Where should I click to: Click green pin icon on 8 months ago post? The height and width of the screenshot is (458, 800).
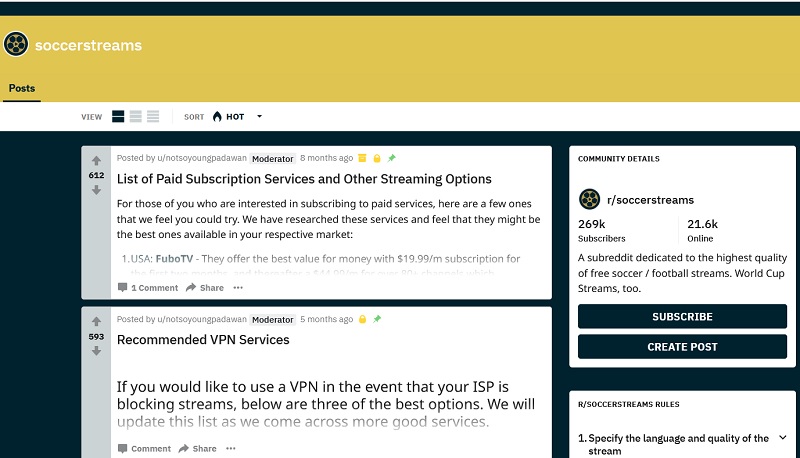391,158
